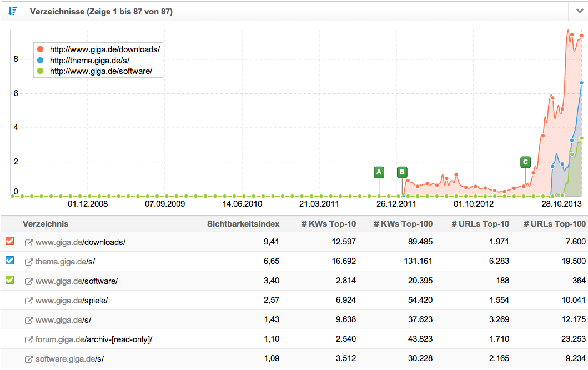588x370 pixels.
Task: Open external link icon for www.giga.de/software/
Action: pyautogui.click(x=28, y=281)
